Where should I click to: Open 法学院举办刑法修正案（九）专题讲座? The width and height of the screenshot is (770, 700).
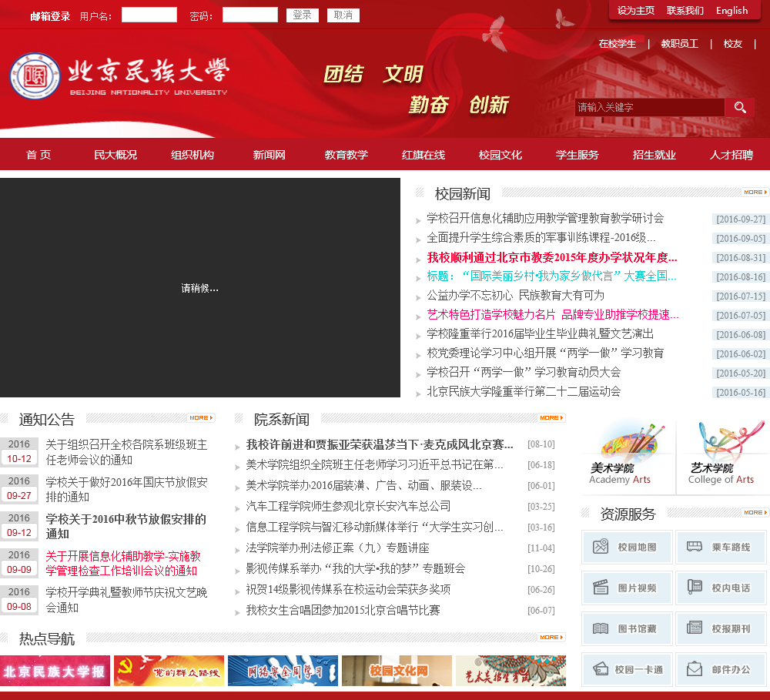click(338, 548)
